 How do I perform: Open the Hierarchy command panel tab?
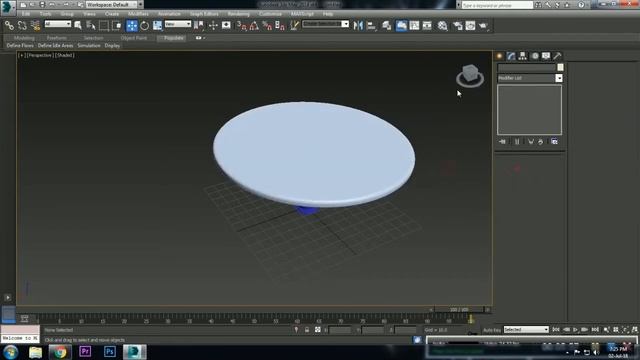522,56
